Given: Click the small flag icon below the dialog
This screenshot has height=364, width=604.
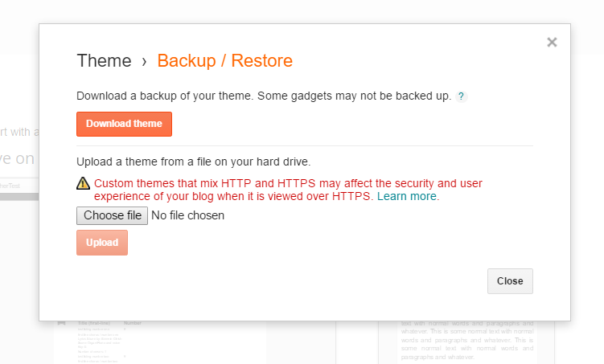Looking at the screenshot, I should [x=61, y=323].
